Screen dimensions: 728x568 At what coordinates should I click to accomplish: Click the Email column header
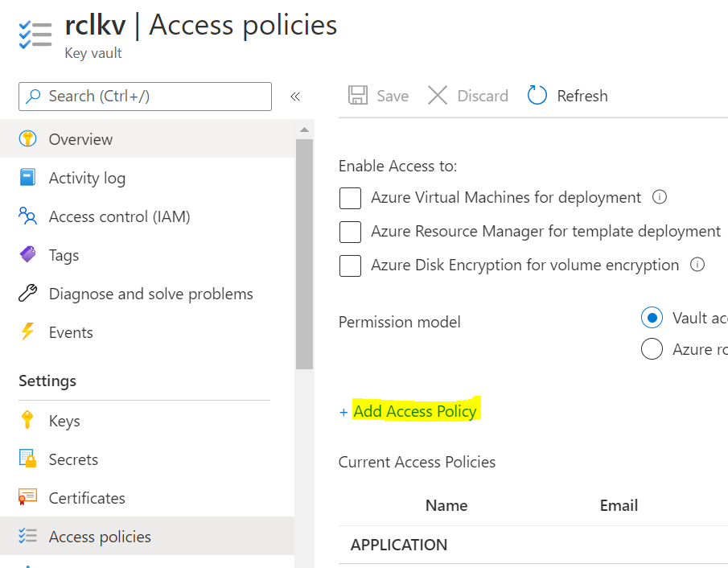click(619, 504)
